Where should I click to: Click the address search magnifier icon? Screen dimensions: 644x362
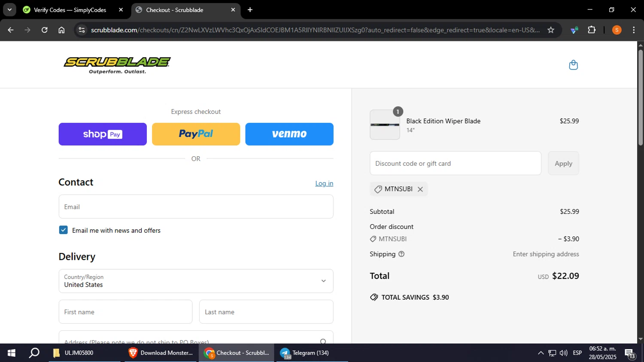[x=323, y=341]
